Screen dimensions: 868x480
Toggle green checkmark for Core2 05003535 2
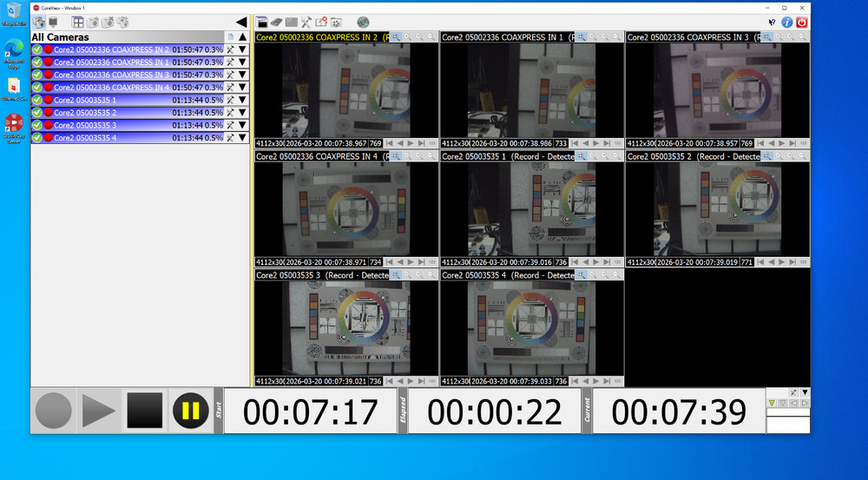coord(37,112)
